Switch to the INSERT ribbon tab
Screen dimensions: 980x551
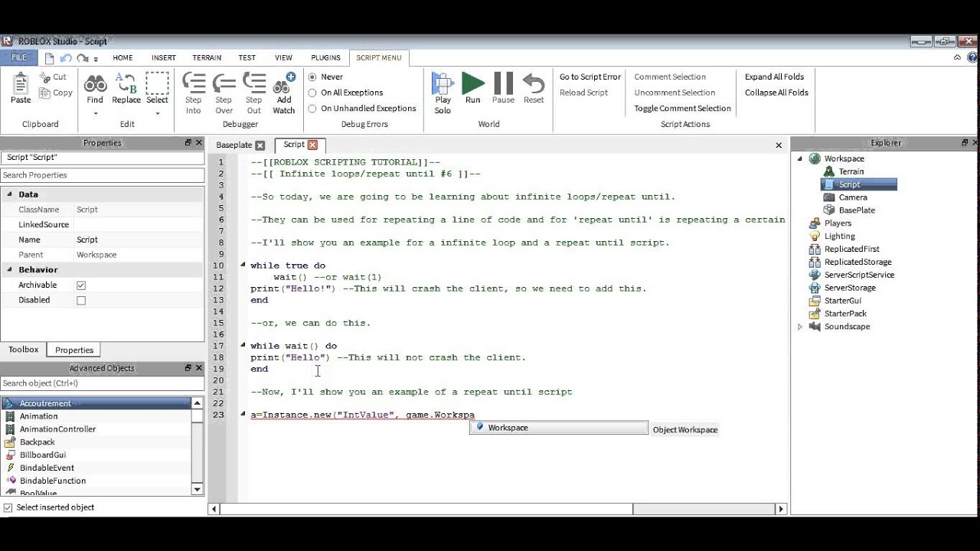164,57
